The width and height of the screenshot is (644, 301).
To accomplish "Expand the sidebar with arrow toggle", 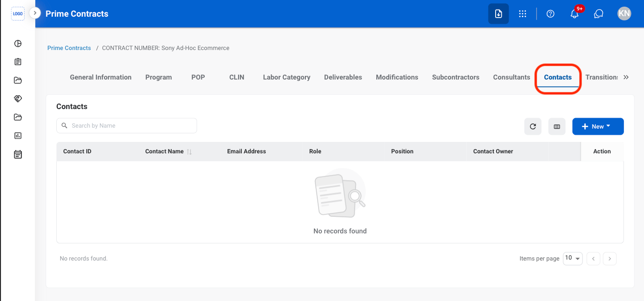I will (35, 13).
